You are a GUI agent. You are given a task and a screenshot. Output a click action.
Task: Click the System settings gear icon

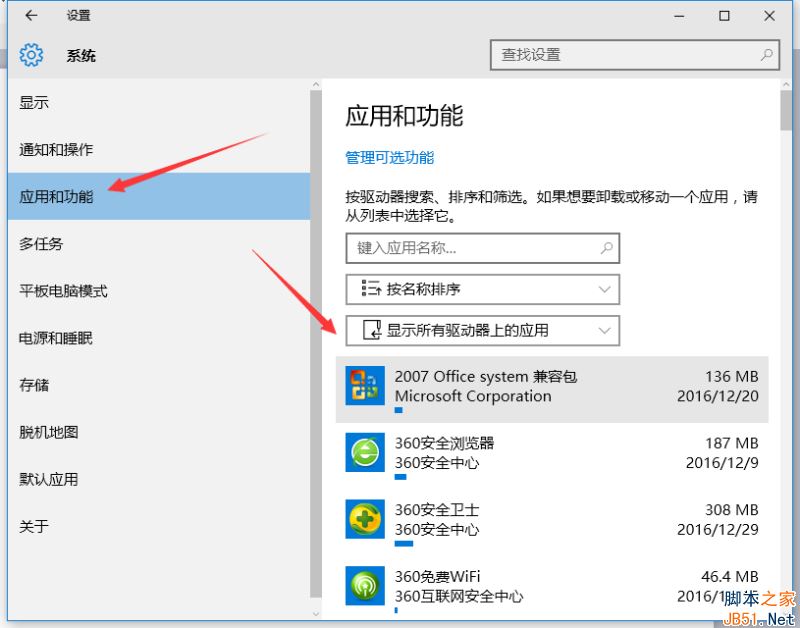[x=32, y=55]
